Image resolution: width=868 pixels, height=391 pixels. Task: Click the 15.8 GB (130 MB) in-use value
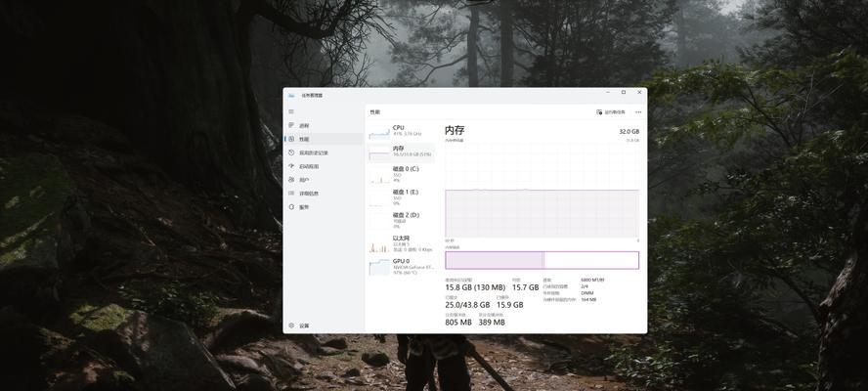(x=475, y=288)
